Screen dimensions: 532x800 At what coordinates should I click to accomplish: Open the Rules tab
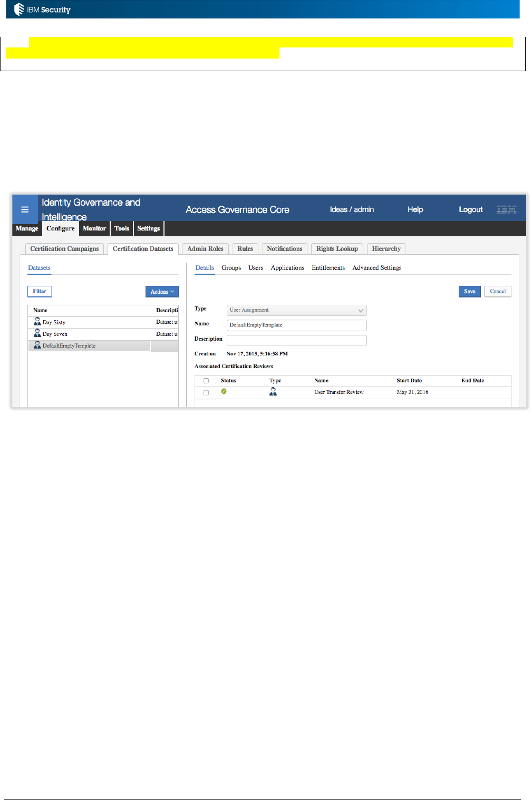(x=245, y=249)
